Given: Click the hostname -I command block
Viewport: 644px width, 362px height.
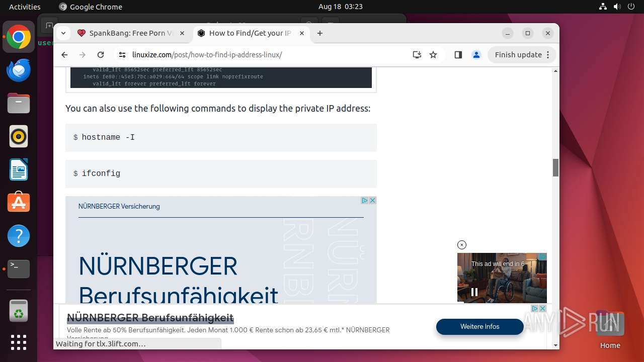Looking at the screenshot, I should pos(221,138).
